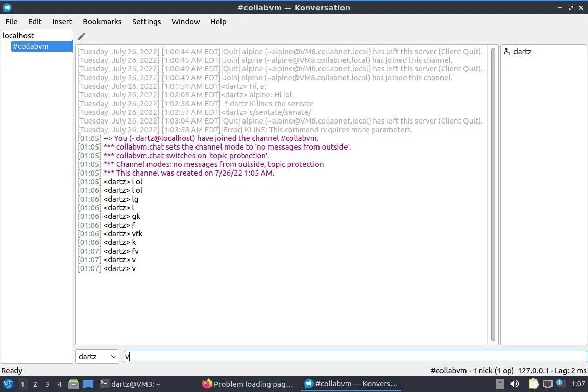588x392 pixels.
Task: Open the Settings menu
Action: click(146, 22)
